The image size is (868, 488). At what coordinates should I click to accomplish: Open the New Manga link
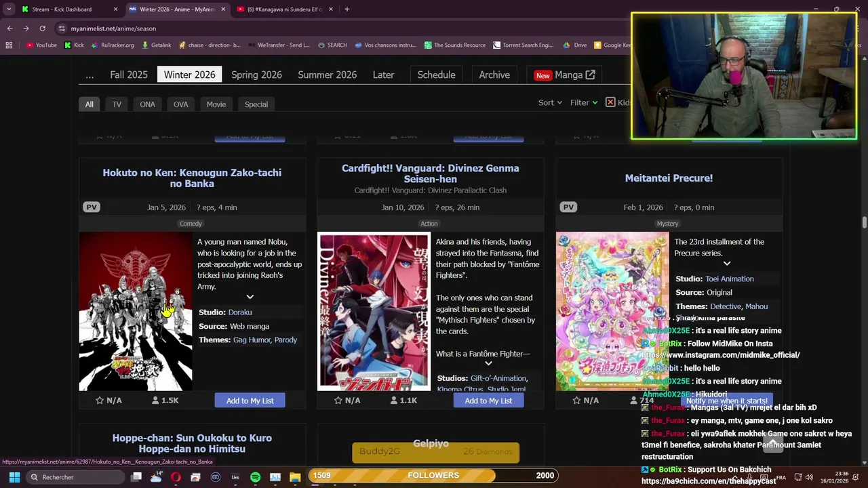click(x=564, y=75)
